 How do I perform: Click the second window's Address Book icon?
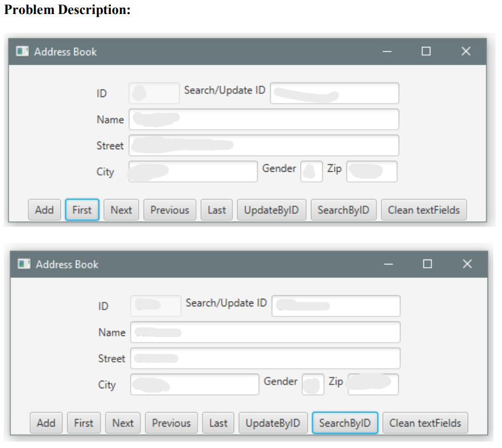pos(24,264)
